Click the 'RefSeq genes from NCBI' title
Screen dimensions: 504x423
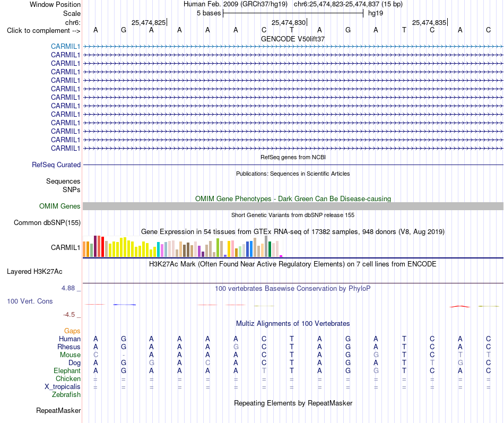pos(293,157)
